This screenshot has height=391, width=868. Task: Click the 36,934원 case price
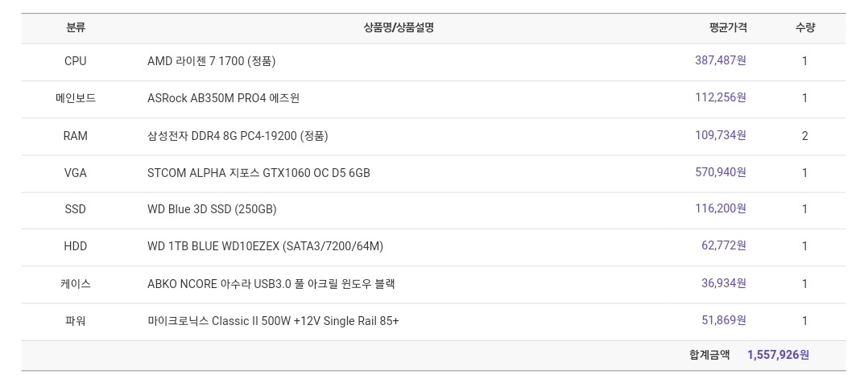[724, 283]
